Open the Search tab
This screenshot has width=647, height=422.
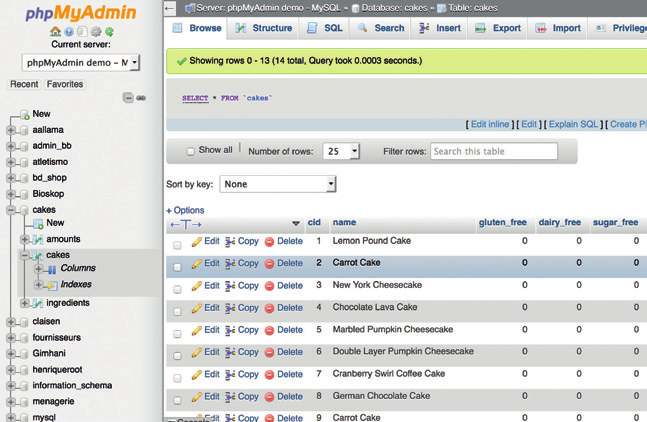[x=381, y=28]
